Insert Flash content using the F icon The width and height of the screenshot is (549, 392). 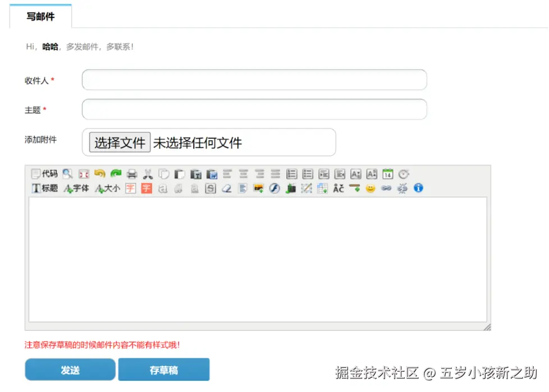click(x=274, y=188)
